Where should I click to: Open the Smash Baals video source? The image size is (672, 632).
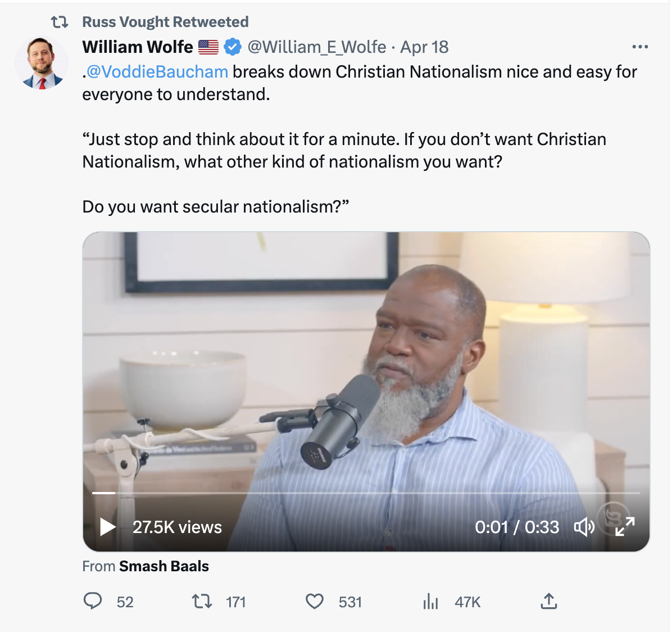(x=164, y=566)
